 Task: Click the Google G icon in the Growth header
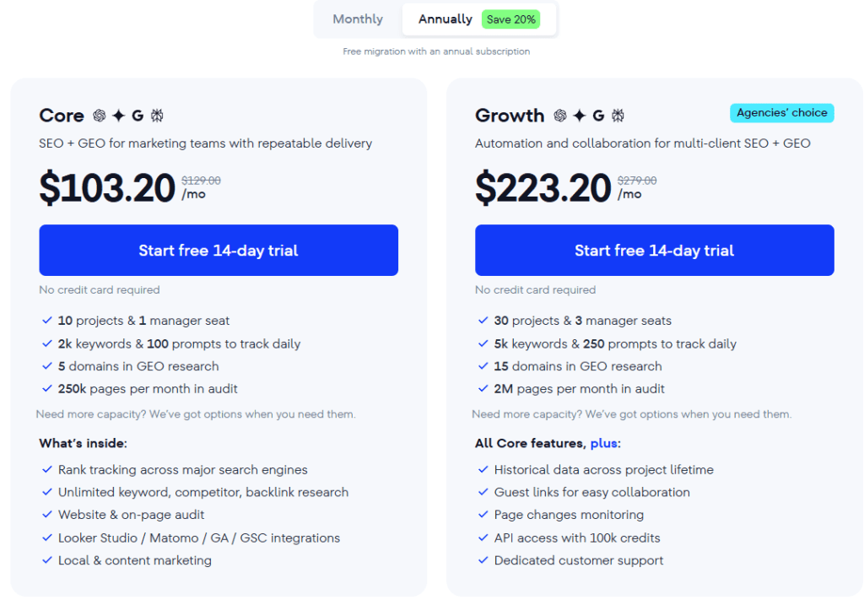(597, 116)
